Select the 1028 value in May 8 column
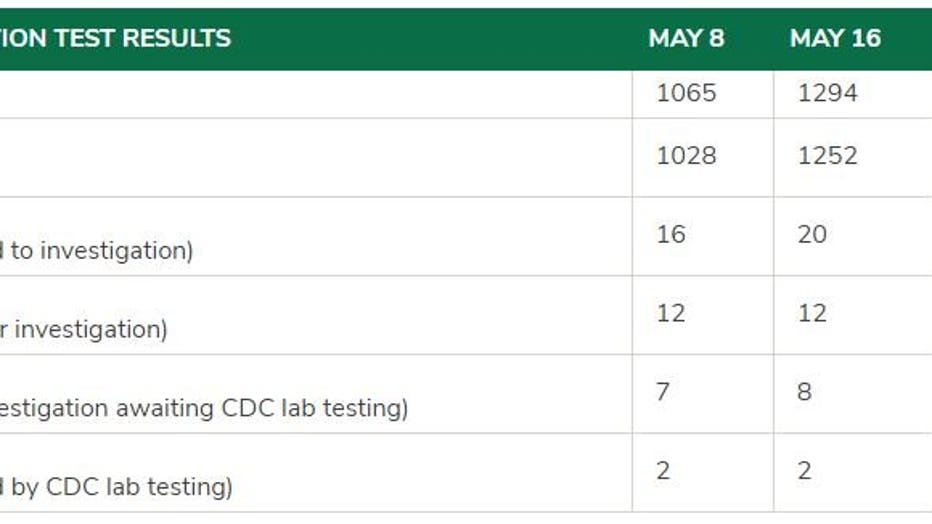 click(x=686, y=156)
